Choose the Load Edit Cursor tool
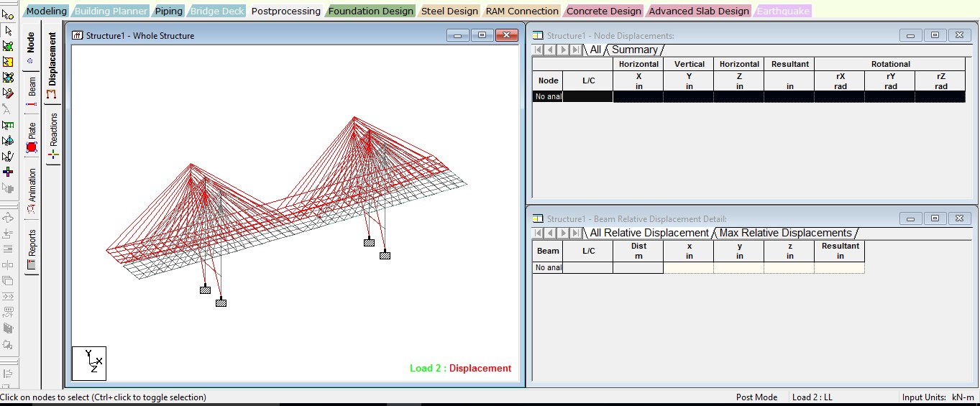Image resolution: width=980 pixels, height=406 pixels. click(8, 93)
